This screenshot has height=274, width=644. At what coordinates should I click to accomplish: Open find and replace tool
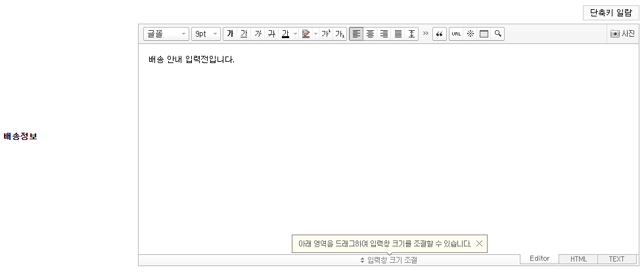(497, 34)
